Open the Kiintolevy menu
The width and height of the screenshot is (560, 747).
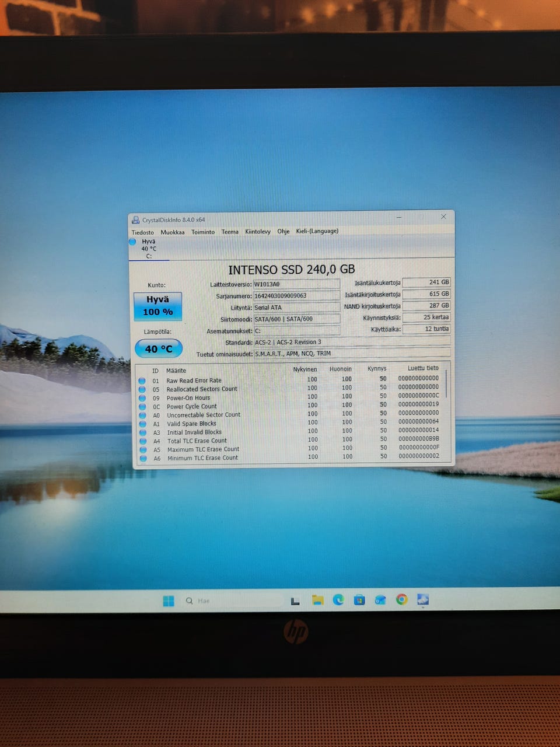(258, 232)
